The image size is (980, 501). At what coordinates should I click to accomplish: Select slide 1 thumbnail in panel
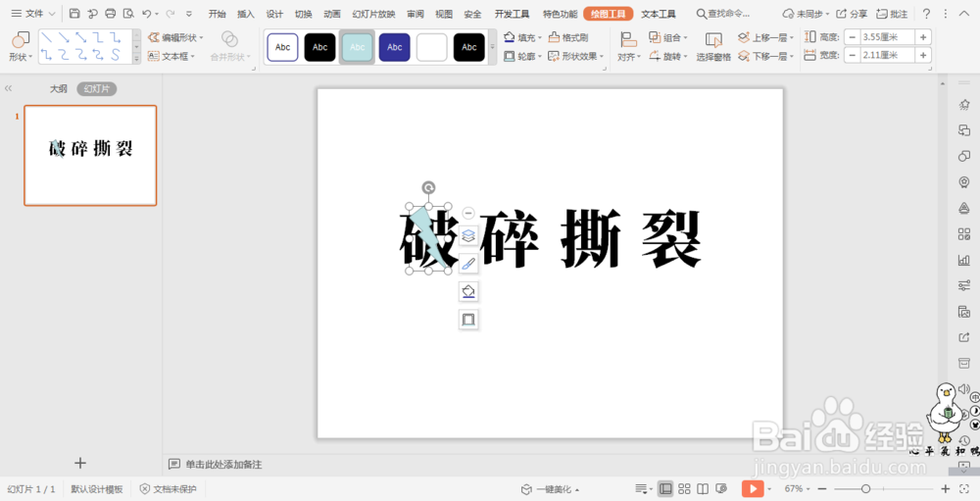[x=90, y=155]
